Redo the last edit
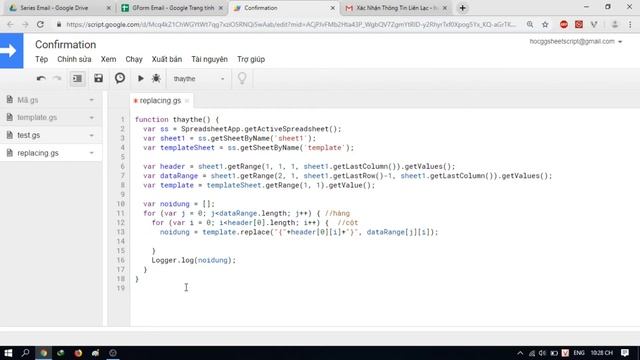 pyautogui.click(x=58, y=78)
